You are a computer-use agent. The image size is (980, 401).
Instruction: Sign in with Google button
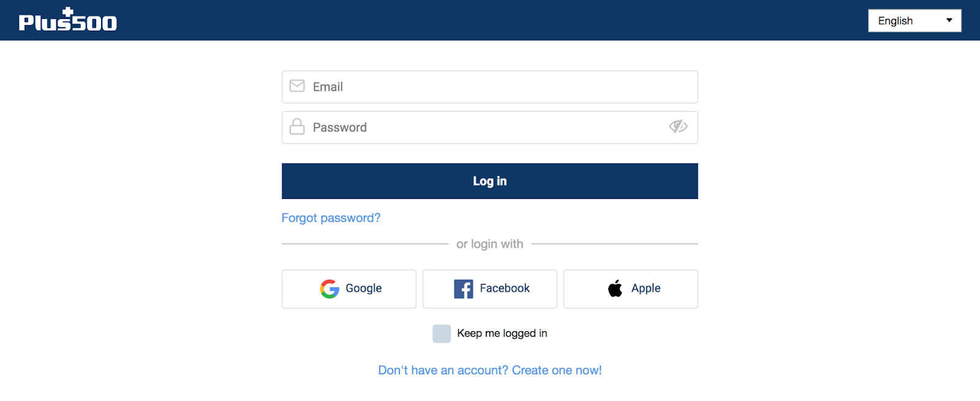[x=349, y=289]
